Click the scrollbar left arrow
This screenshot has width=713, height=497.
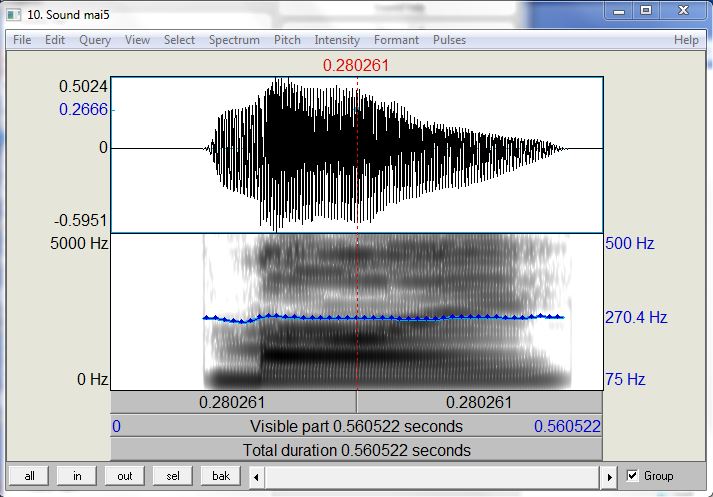coord(257,477)
